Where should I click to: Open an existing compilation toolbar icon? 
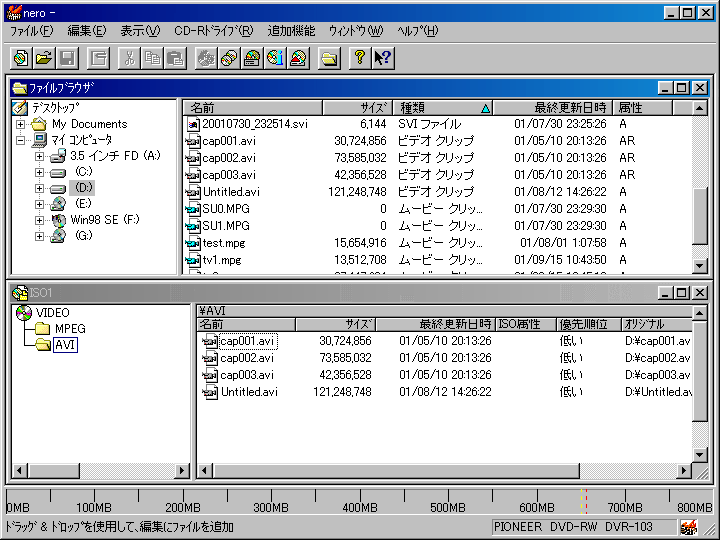pos(44,58)
